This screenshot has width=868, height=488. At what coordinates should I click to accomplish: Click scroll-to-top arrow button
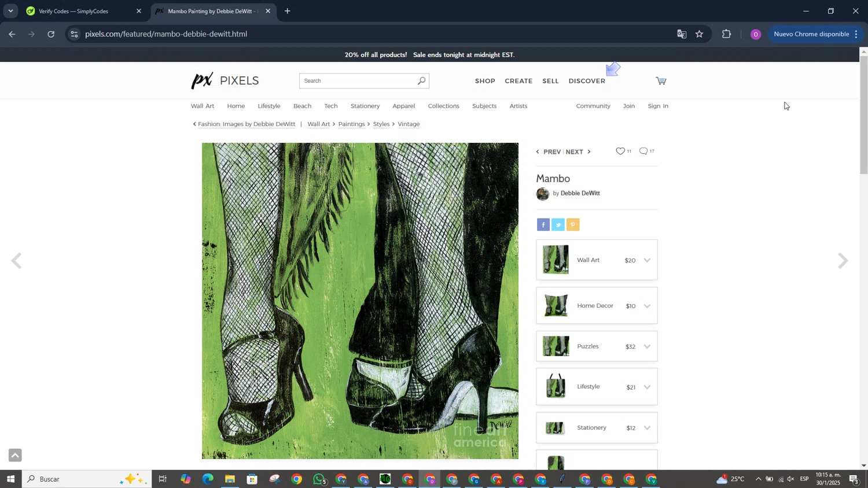(15, 456)
